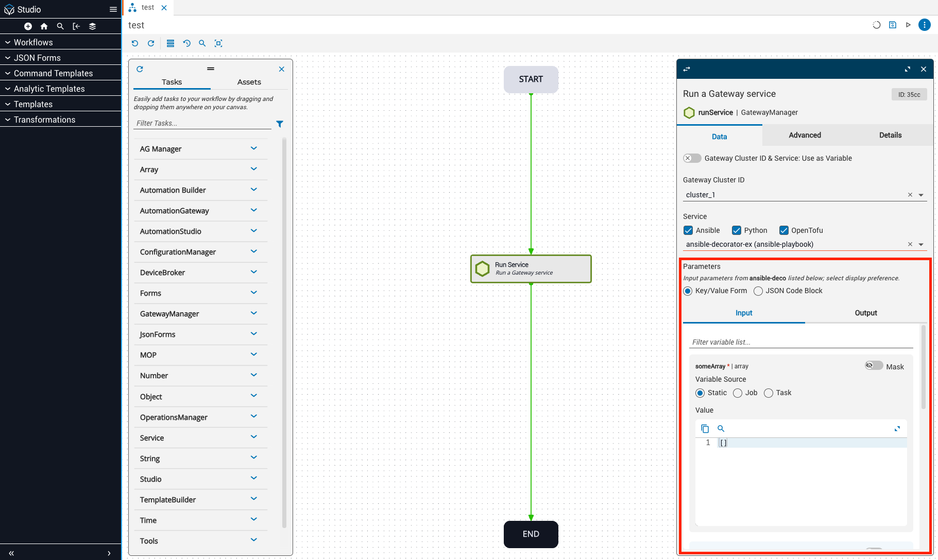This screenshot has height=560, width=938.
Task: Click the START node on canvas
Action: pyautogui.click(x=531, y=79)
